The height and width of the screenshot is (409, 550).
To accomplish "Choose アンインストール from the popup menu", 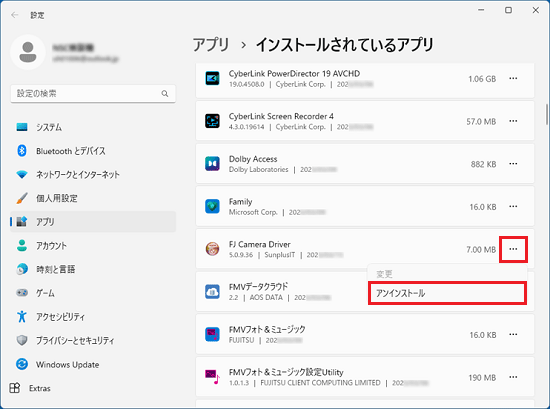I will click(447, 293).
